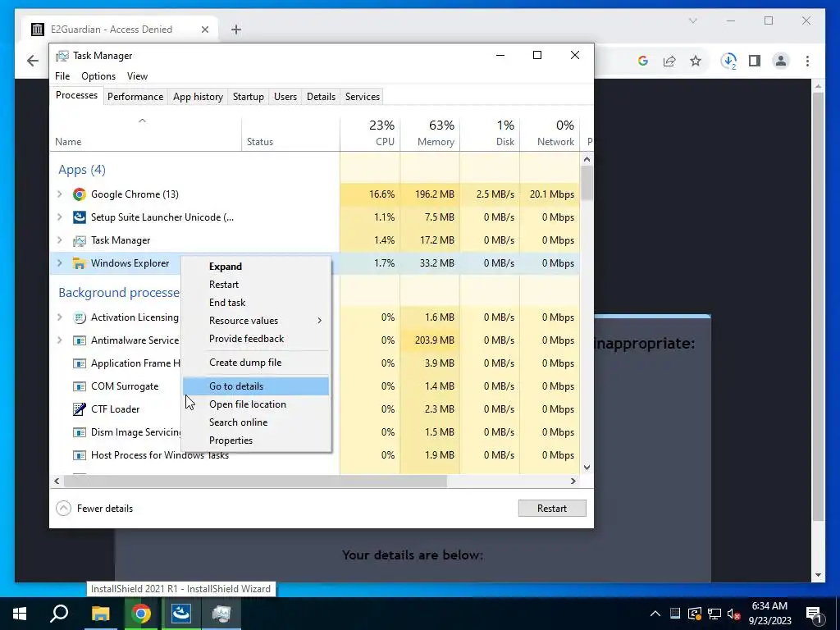Switch to the Performance tab
840x630 pixels.
pyautogui.click(x=135, y=97)
